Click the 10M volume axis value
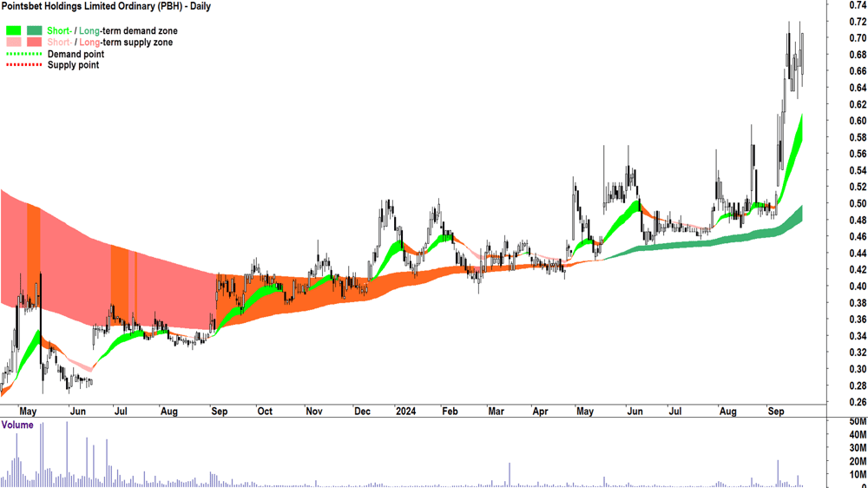The image size is (868, 488). click(858, 475)
